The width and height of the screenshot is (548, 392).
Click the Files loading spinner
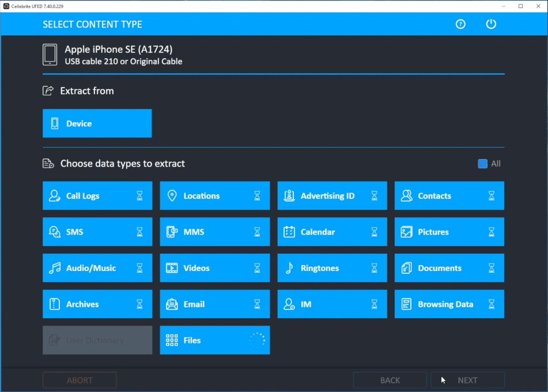click(257, 340)
